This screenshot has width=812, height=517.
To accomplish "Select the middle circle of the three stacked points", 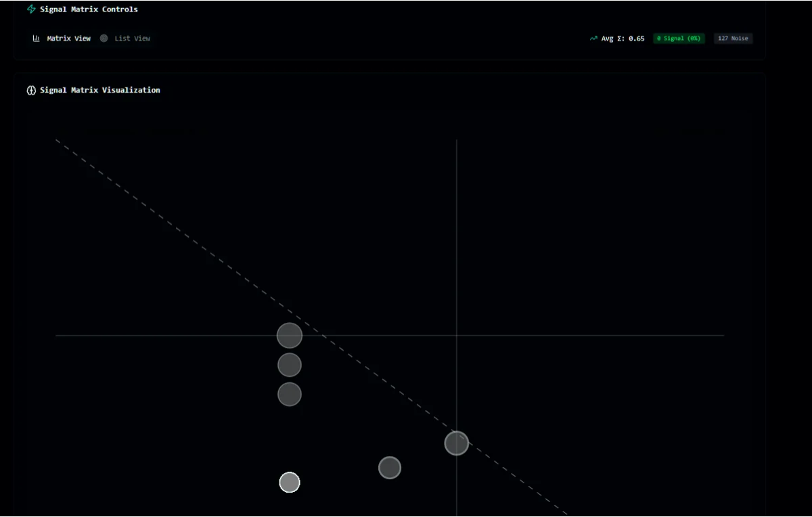I will click(x=290, y=365).
